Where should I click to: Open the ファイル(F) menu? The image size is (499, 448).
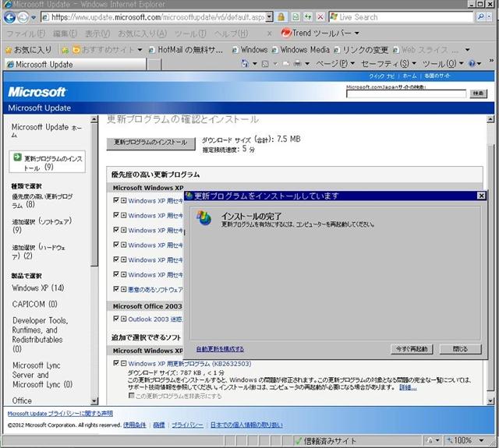click(x=26, y=34)
